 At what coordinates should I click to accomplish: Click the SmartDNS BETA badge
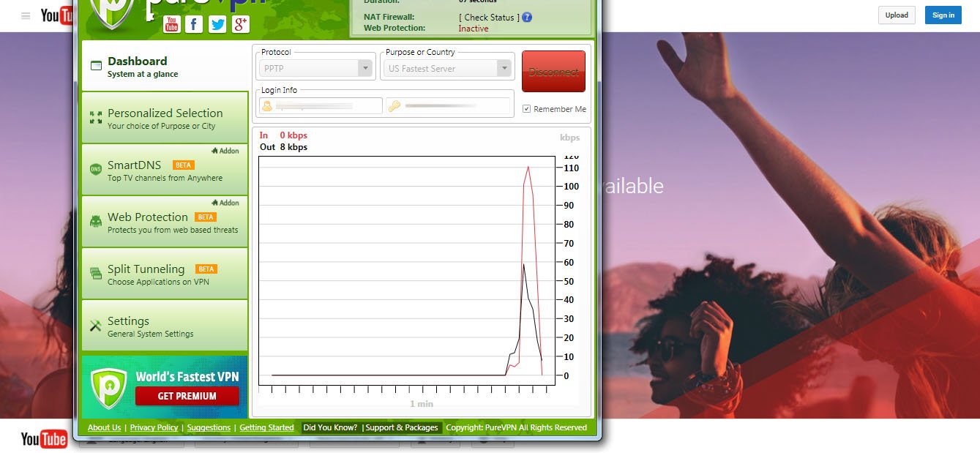[x=183, y=165]
